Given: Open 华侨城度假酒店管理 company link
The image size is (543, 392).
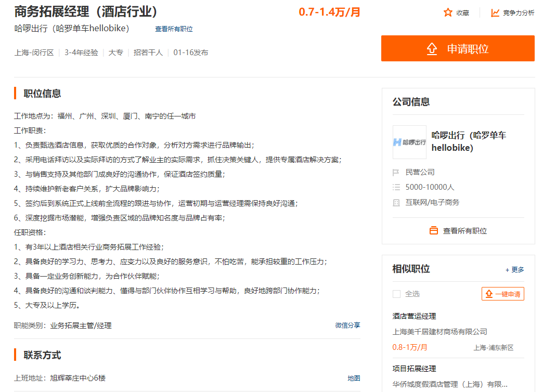Looking at the screenshot, I should click(x=450, y=384).
